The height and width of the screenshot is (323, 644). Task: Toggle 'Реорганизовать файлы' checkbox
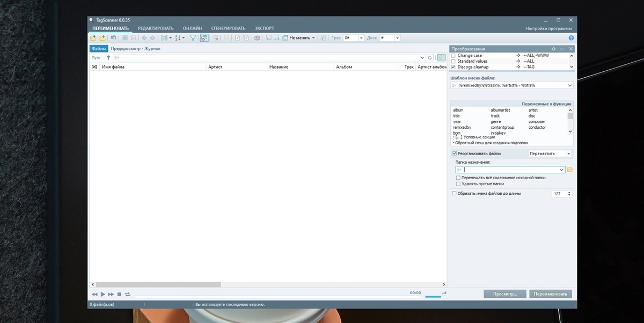(x=455, y=153)
